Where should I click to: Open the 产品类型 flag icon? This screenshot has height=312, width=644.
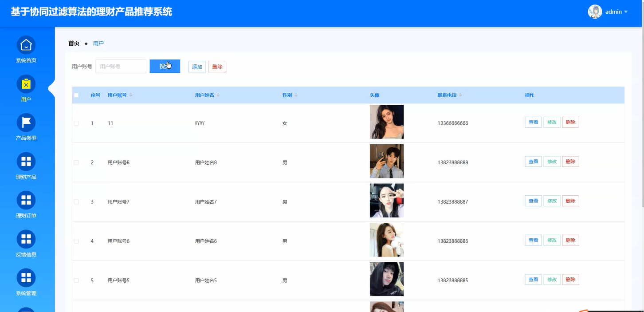pos(26,122)
